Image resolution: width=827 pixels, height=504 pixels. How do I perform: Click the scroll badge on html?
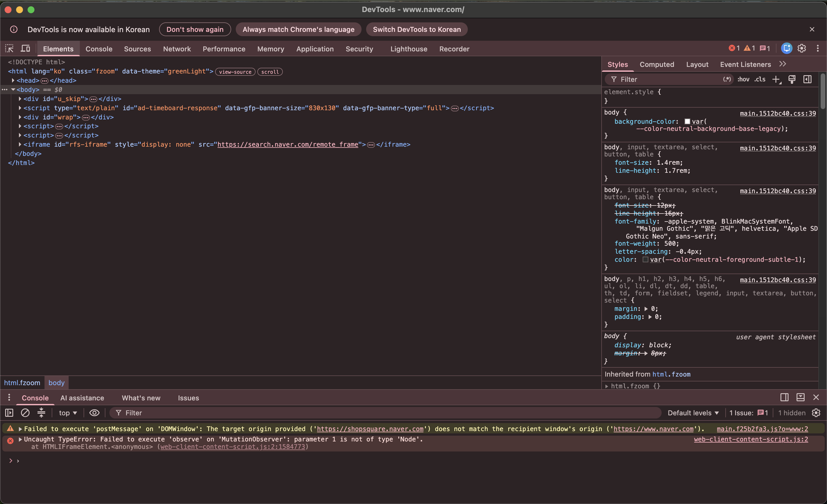(270, 72)
